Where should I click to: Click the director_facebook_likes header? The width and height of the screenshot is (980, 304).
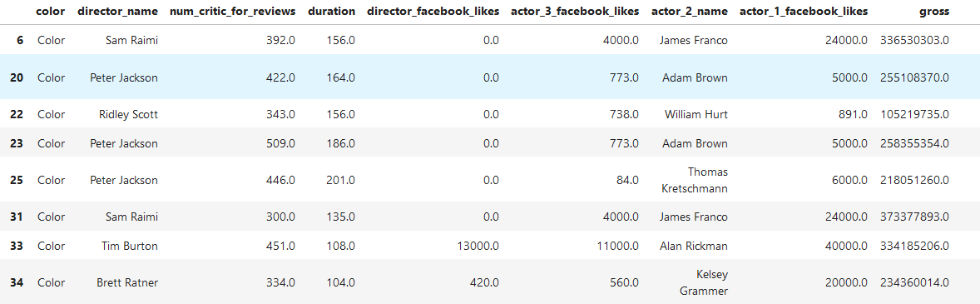[433, 12]
